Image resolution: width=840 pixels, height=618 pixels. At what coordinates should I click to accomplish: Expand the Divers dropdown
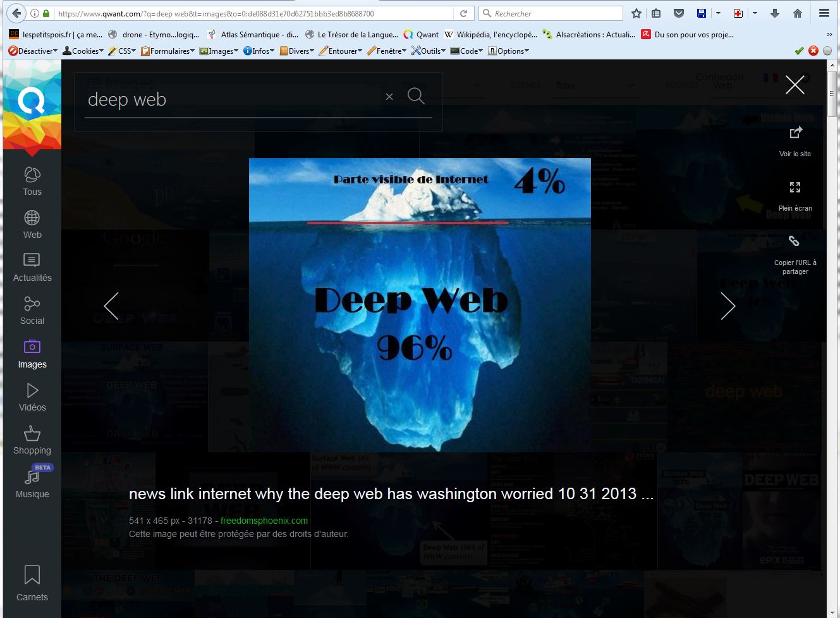point(297,51)
